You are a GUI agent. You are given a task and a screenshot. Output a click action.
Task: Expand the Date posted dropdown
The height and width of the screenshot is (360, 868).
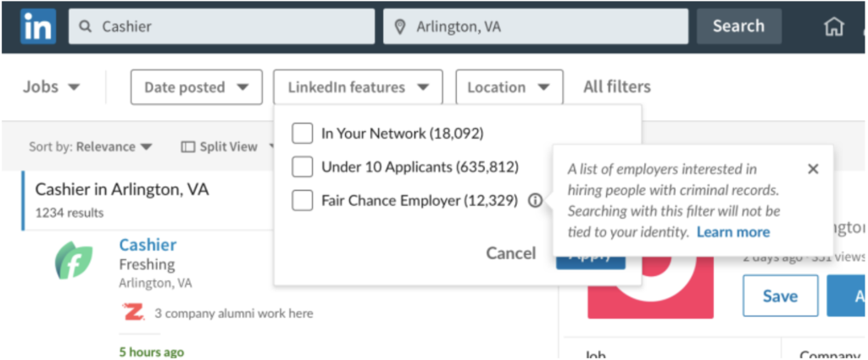pos(197,86)
